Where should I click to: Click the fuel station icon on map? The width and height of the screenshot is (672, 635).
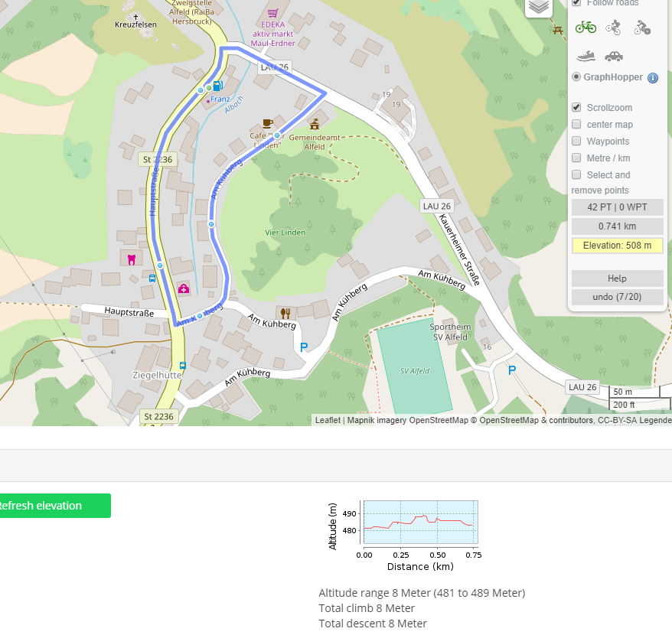click(218, 86)
